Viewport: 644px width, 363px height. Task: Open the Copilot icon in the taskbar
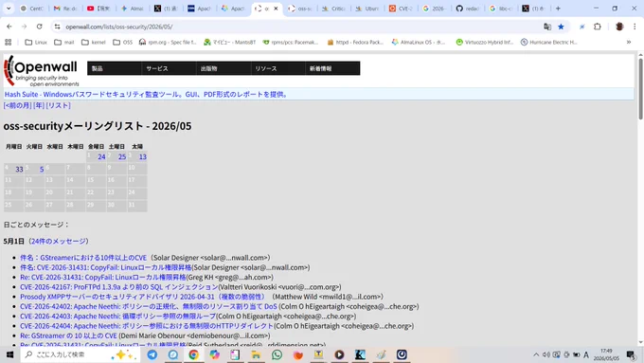(x=214, y=354)
